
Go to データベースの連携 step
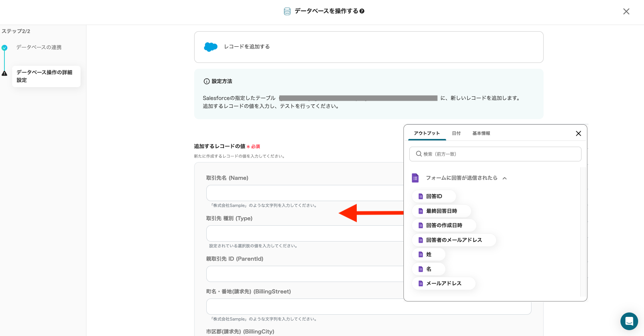click(x=39, y=47)
